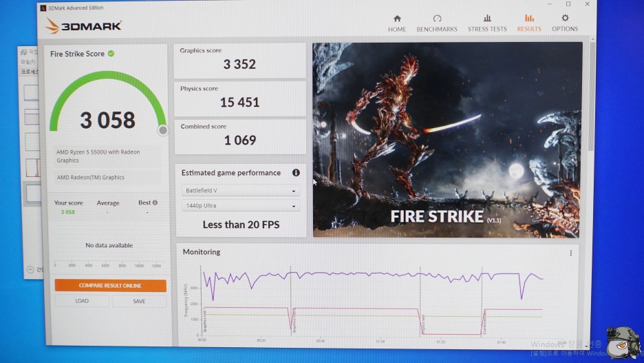Open the Estimated game performance info icon

[296, 173]
